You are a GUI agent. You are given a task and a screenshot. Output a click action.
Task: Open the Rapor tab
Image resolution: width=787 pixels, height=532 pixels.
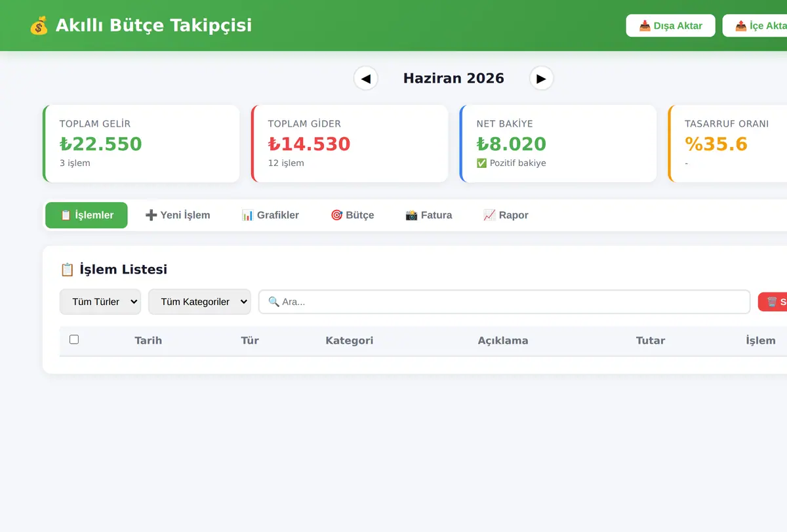(506, 215)
